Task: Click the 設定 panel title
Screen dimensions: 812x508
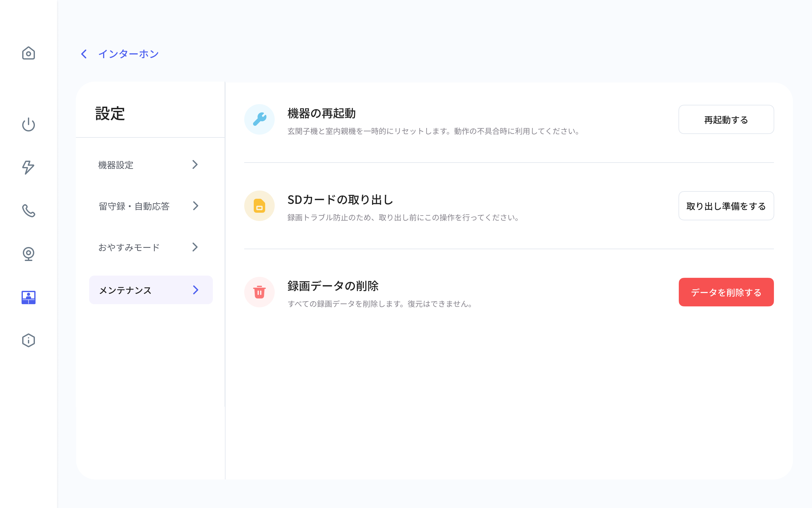Action: pyautogui.click(x=110, y=114)
